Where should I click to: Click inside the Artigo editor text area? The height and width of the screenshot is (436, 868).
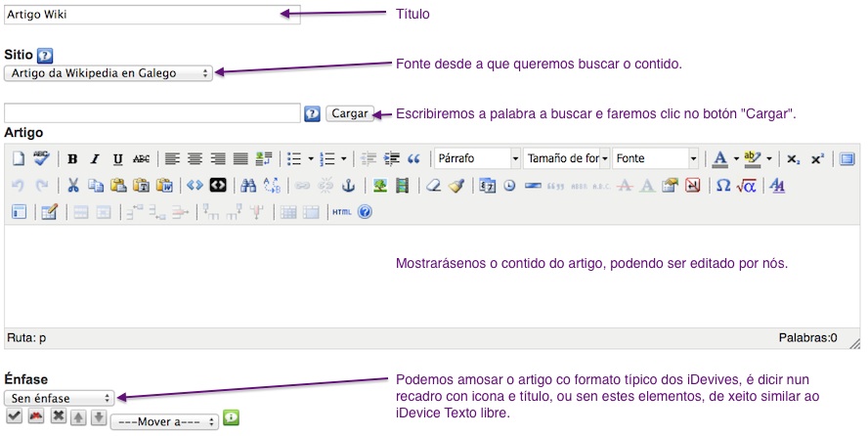point(432,276)
